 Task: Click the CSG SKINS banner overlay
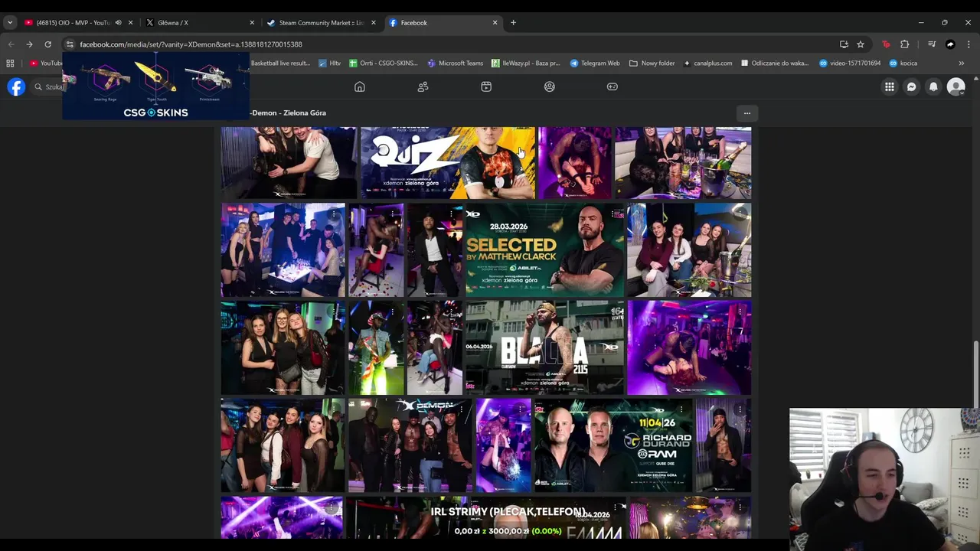click(x=156, y=86)
